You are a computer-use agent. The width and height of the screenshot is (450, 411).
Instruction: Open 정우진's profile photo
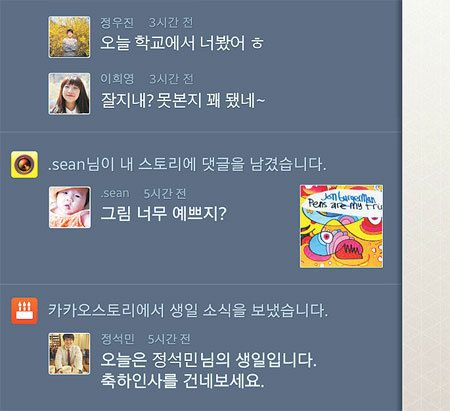pyautogui.click(x=69, y=37)
